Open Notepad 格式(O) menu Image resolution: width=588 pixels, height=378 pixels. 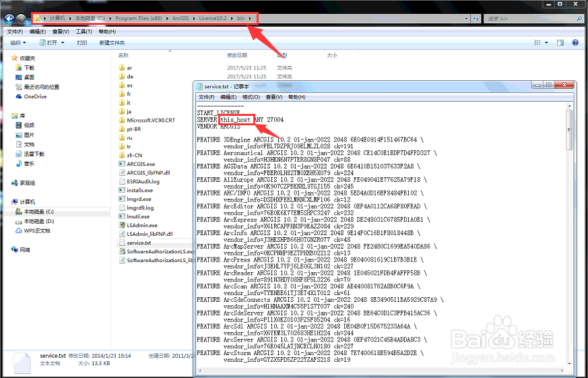[251, 97]
